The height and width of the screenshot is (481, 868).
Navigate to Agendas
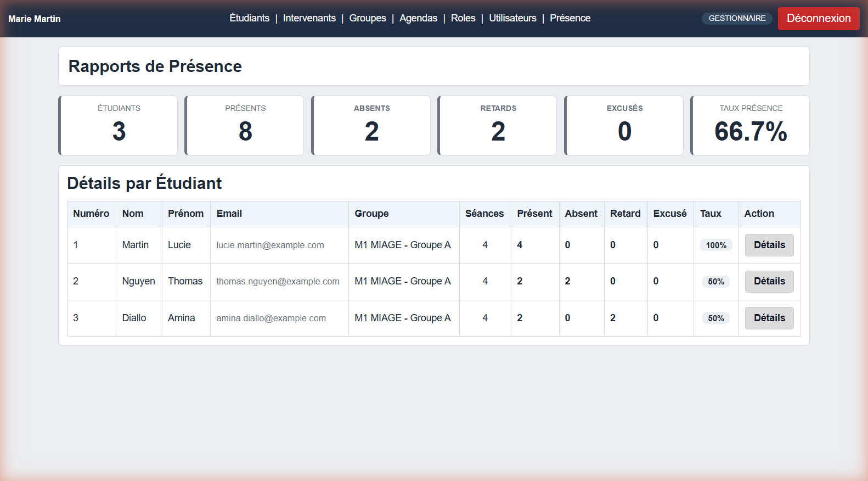[x=418, y=18]
